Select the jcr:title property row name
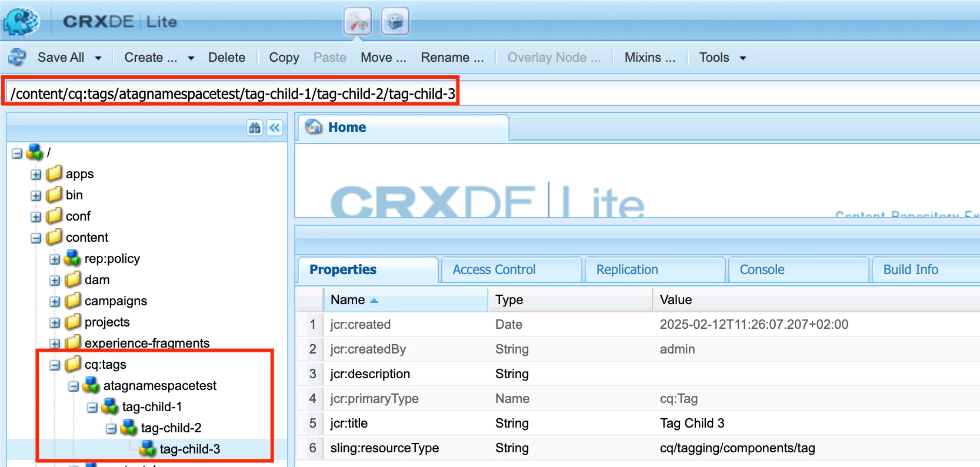Viewport: 980px width, 467px height. [x=349, y=423]
